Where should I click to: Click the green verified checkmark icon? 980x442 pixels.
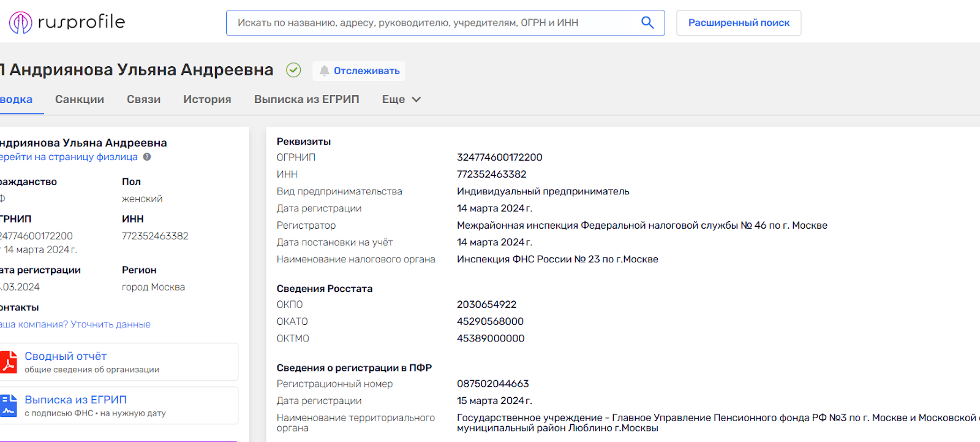click(x=293, y=70)
